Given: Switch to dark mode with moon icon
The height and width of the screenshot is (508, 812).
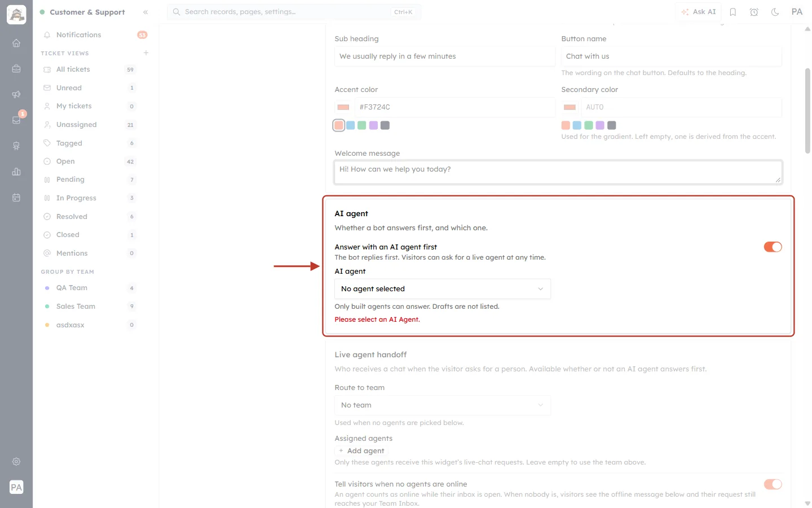Looking at the screenshot, I should click(775, 12).
